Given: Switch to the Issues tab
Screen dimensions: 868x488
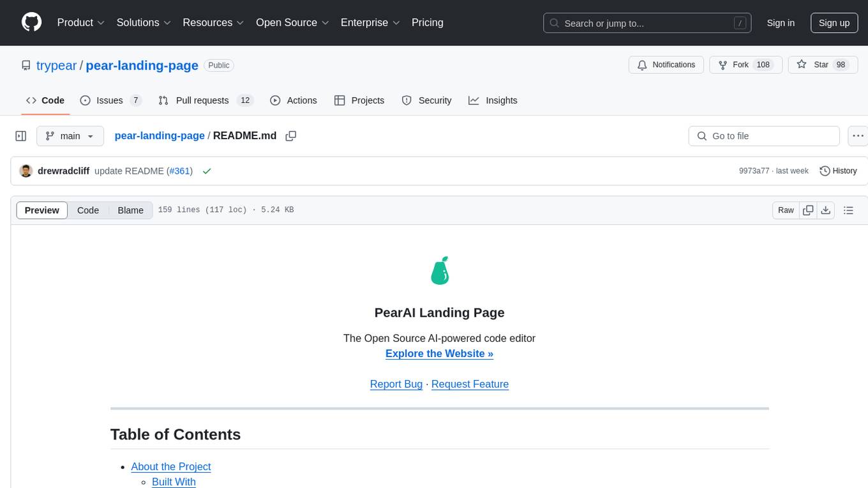Looking at the screenshot, I should click(x=110, y=100).
